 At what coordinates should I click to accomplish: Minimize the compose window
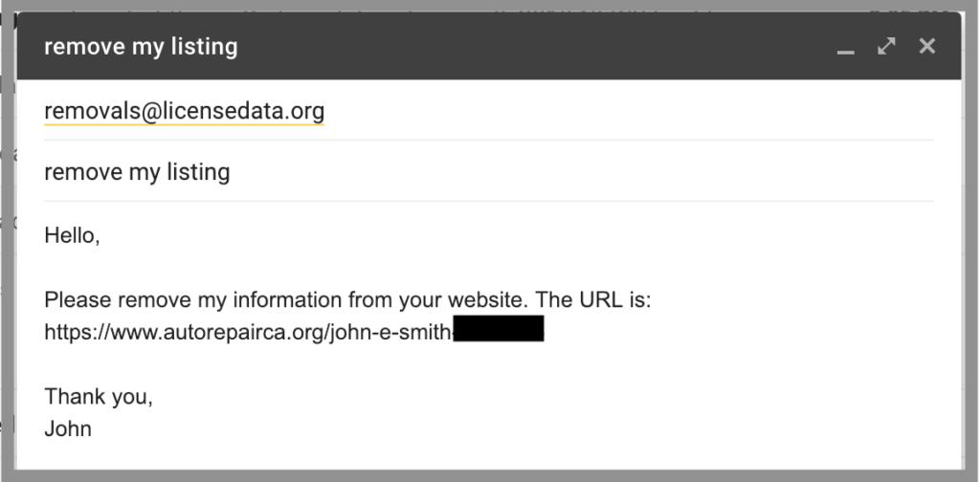845,47
